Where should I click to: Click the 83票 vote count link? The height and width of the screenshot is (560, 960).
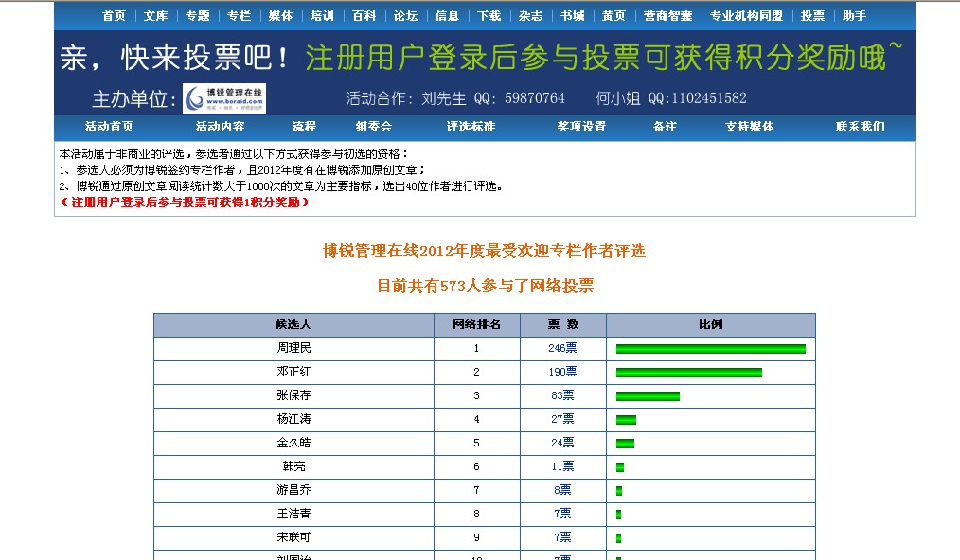(x=562, y=395)
